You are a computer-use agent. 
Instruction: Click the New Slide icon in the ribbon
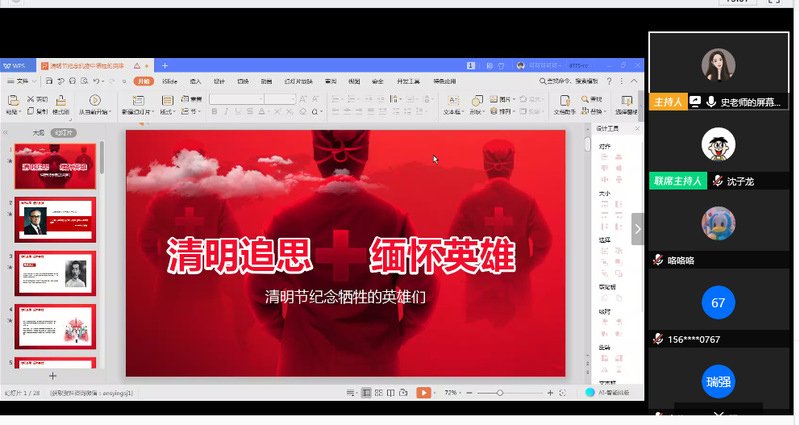pos(136,100)
